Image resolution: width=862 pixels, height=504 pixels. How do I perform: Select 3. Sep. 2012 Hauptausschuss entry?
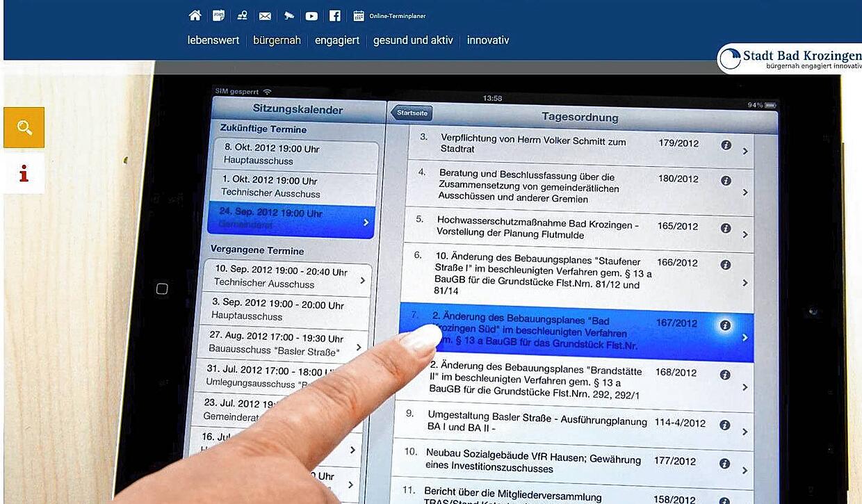coord(286,311)
